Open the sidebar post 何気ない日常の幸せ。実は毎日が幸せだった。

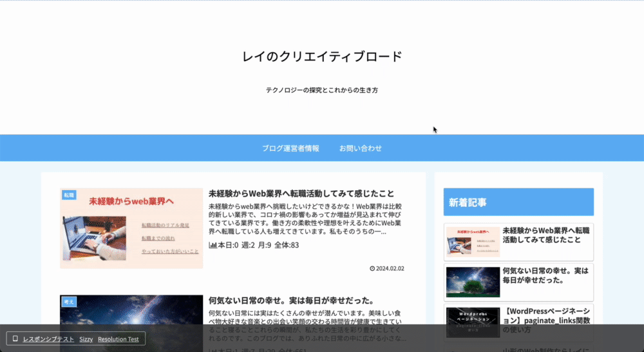(x=545, y=275)
